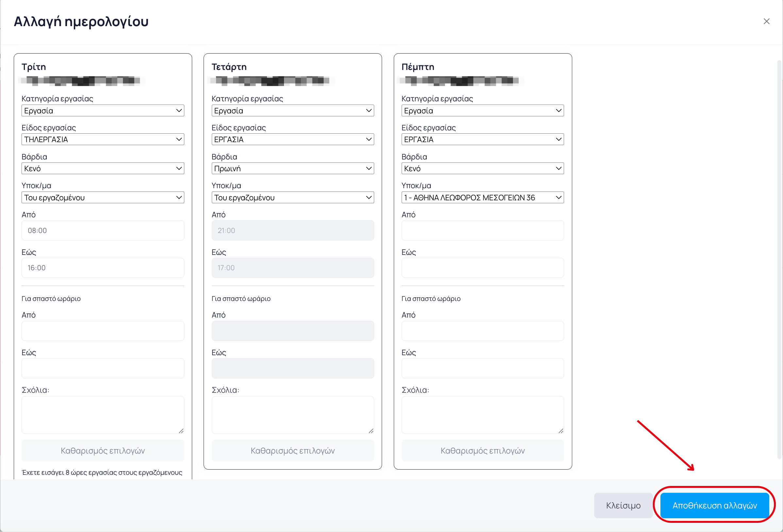Viewport: 783px width, 532px height.
Task: Click Τρίτη Σχόλια text area
Action: (x=103, y=415)
